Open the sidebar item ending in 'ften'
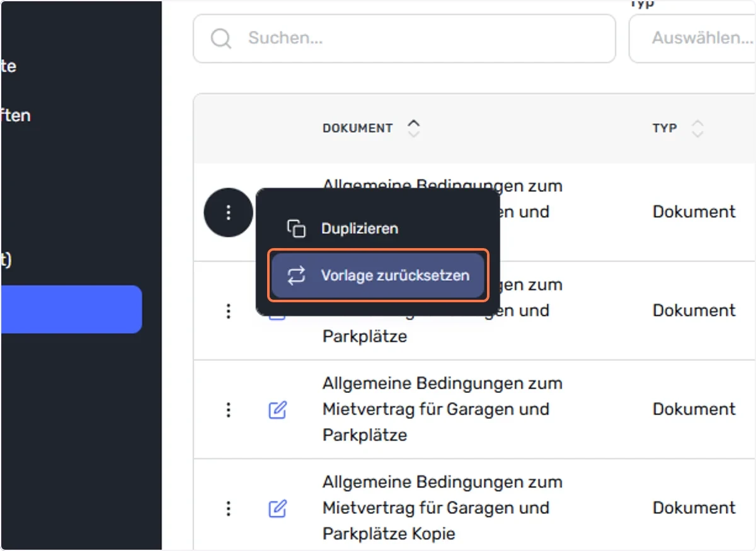Viewport: 756px width, 551px height. click(x=15, y=115)
